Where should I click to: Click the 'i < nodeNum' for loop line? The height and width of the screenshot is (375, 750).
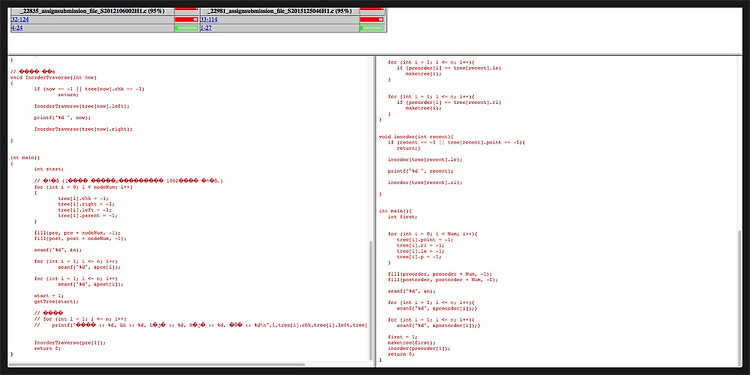point(83,187)
